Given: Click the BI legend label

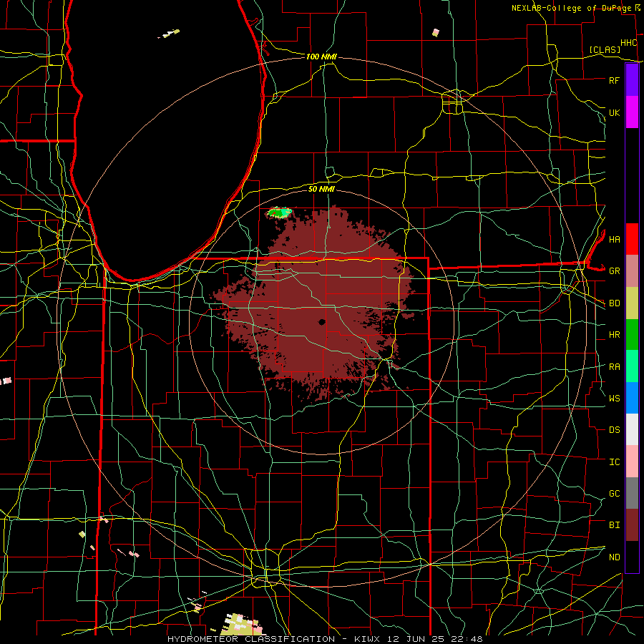Looking at the screenshot, I should point(614,525).
